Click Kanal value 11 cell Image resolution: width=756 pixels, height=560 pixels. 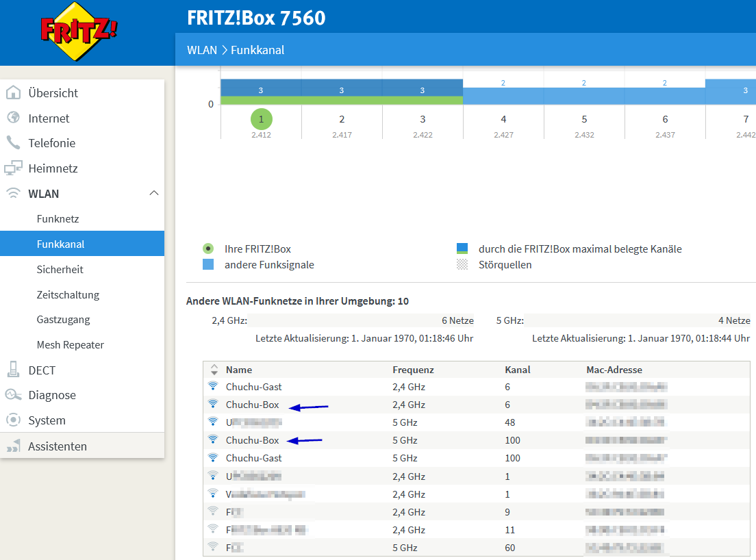click(x=509, y=530)
